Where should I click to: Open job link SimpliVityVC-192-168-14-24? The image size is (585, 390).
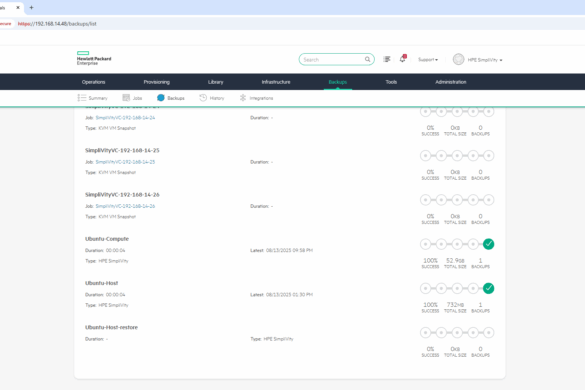(125, 118)
